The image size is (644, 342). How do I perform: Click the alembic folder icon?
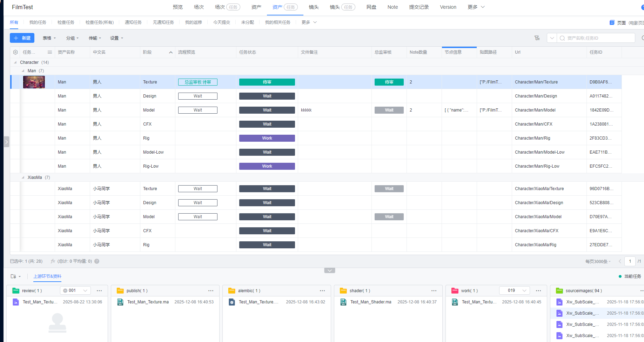232,290
